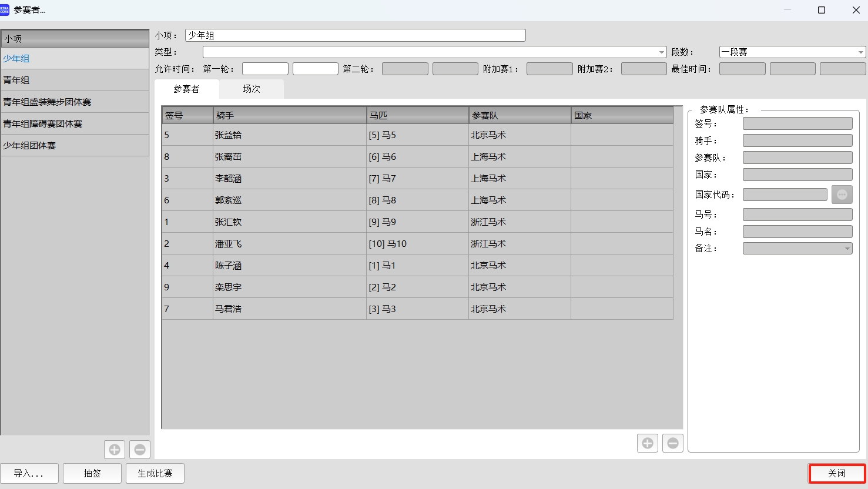Screen dimensions: 868x489
Task: Click the plus icon below the participants table
Action: [647, 443]
